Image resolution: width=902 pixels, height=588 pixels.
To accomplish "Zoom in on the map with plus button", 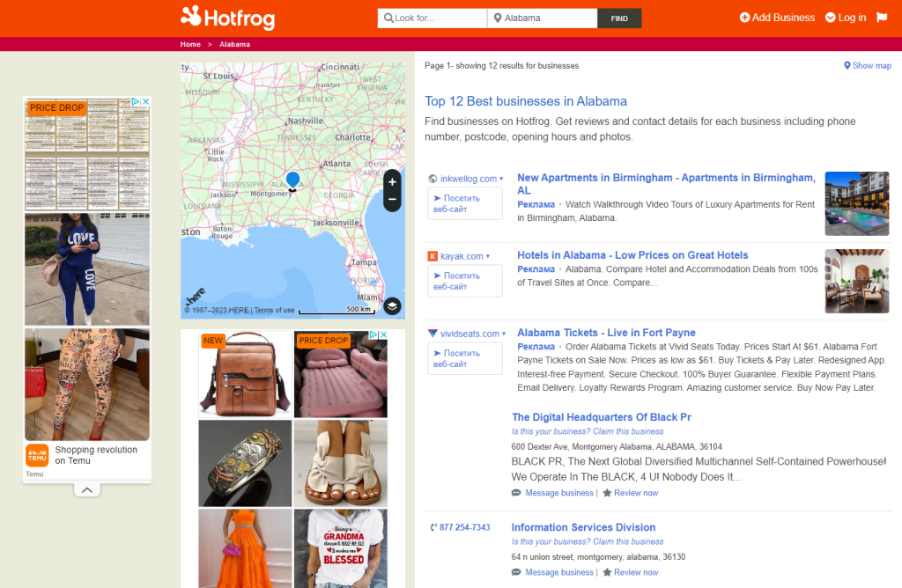I will click(392, 181).
